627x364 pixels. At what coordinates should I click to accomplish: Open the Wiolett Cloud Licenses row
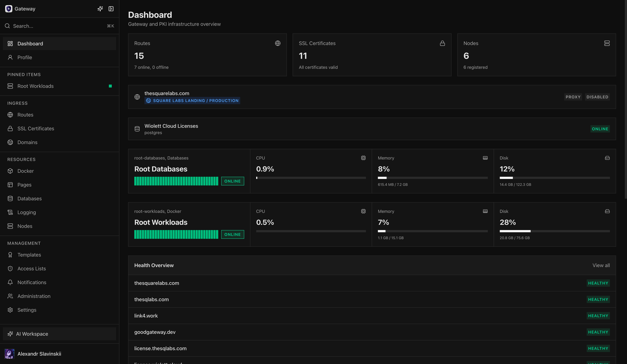click(372, 129)
